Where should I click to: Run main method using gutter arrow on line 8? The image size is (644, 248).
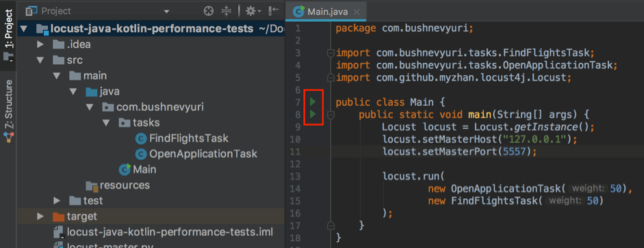point(313,114)
